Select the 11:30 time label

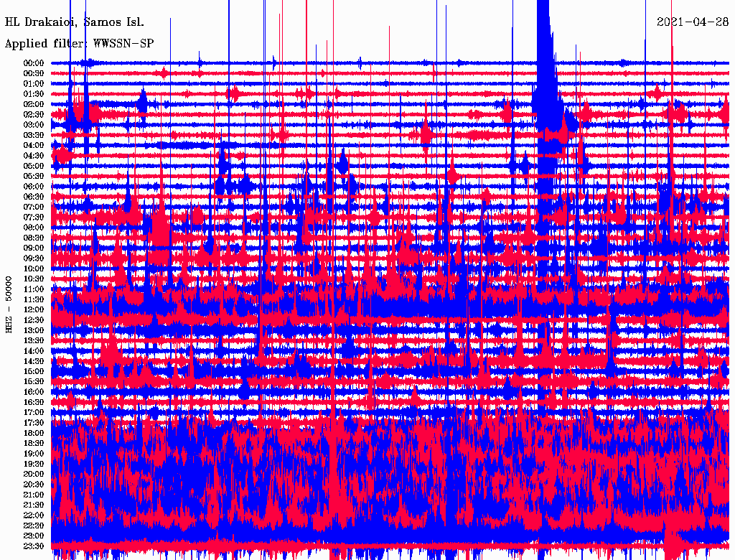34,299
